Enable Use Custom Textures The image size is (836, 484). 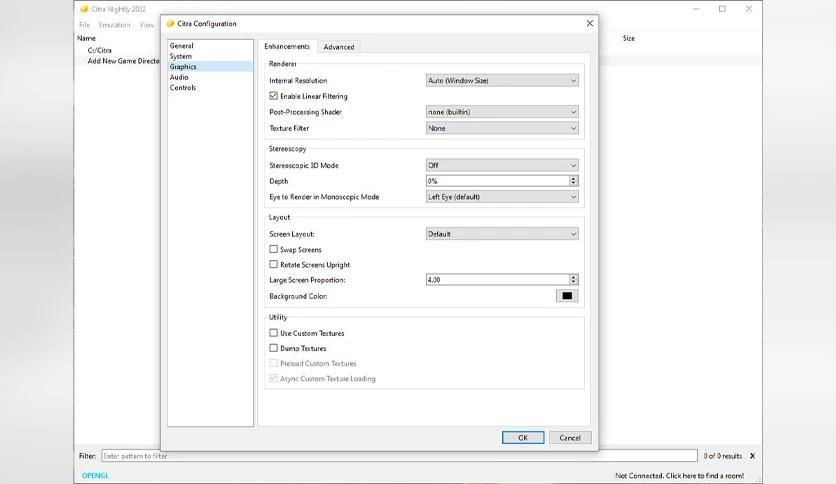coord(274,333)
